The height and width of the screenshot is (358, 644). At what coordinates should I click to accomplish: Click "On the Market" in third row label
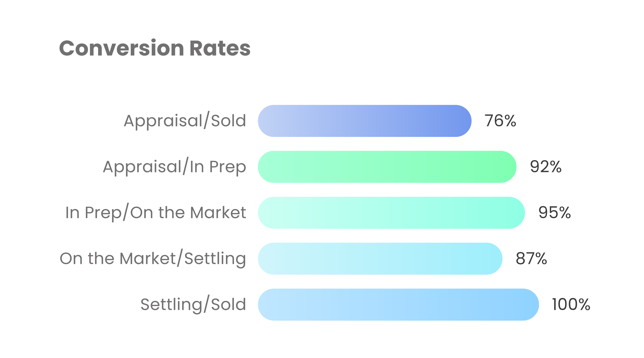tap(188, 213)
